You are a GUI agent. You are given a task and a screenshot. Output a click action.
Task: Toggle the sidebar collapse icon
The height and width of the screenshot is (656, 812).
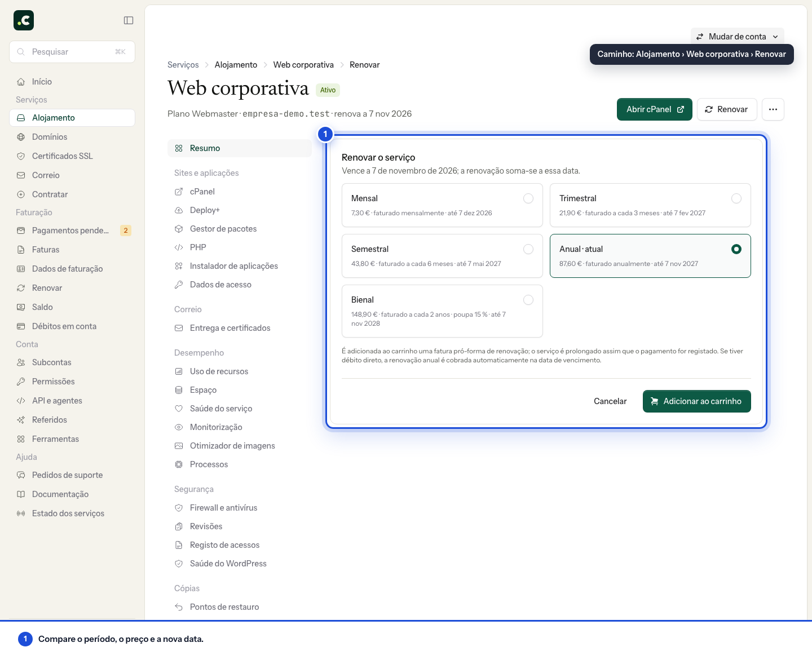pos(129,20)
